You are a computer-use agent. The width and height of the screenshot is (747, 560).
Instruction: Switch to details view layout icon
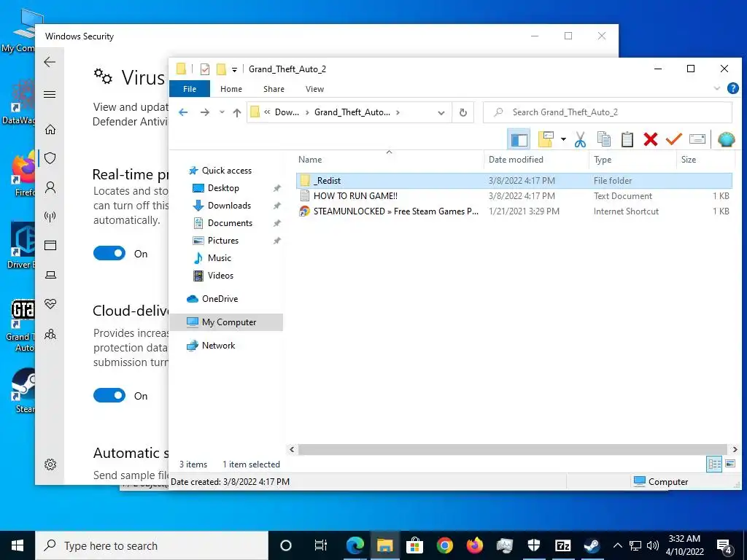[x=714, y=464]
